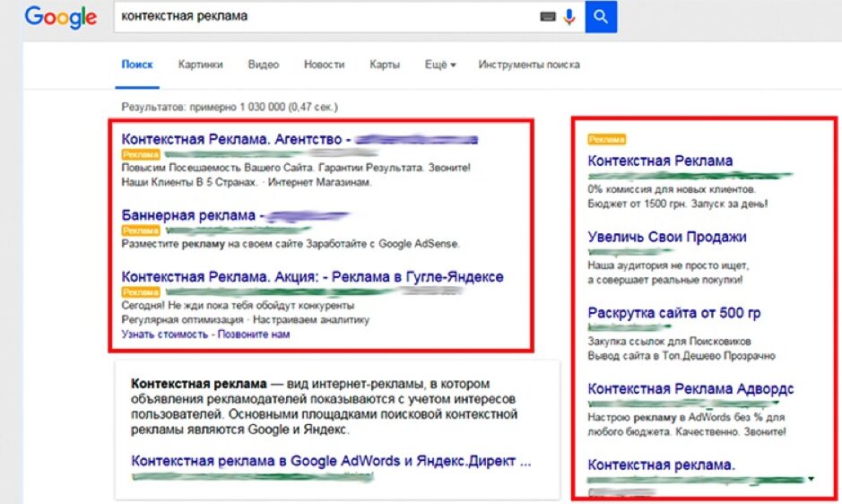Image resolution: width=842 pixels, height=504 pixels.
Task: Click the Google logo
Action: 61,17
